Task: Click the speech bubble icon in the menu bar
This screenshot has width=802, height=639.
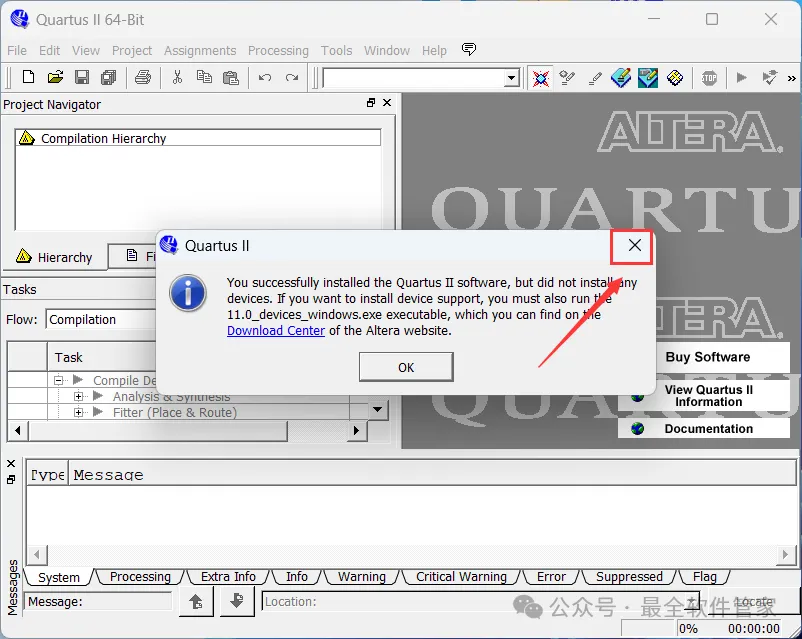Action: [469, 49]
